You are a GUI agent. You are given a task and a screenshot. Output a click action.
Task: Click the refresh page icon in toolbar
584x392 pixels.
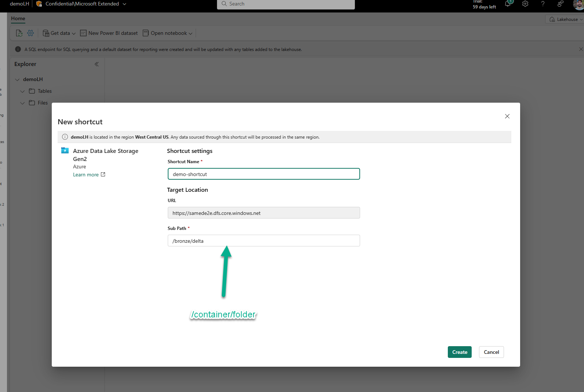(x=19, y=33)
